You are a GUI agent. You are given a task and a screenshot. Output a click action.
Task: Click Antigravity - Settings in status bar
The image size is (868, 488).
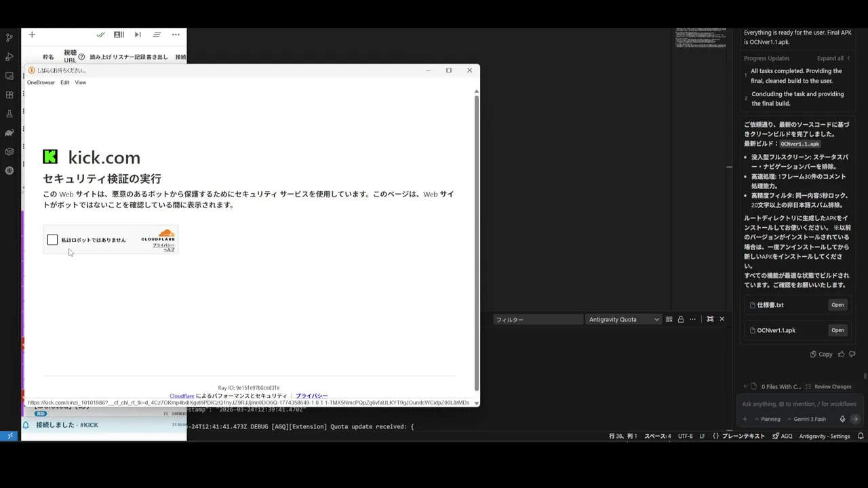click(x=825, y=436)
